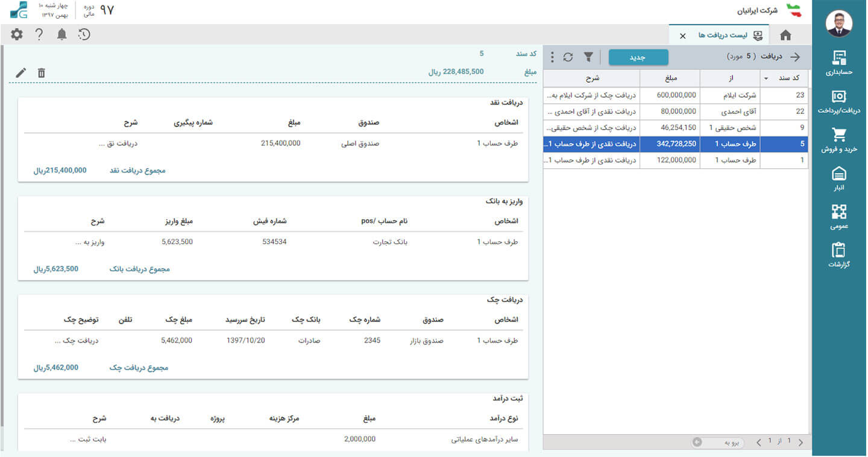Switch to لیست دریافت ها tab
Viewport: 868px width, 457px height.
click(x=719, y=36)
